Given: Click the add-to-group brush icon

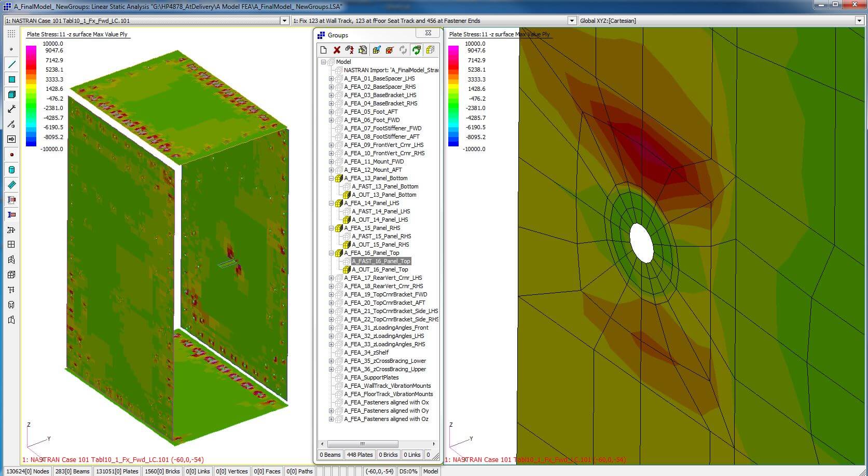Looking at the screenshot, I should pos(376,50).
